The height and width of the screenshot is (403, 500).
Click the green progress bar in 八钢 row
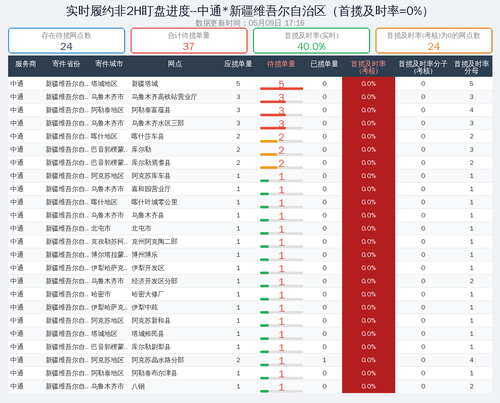[264, 391]
